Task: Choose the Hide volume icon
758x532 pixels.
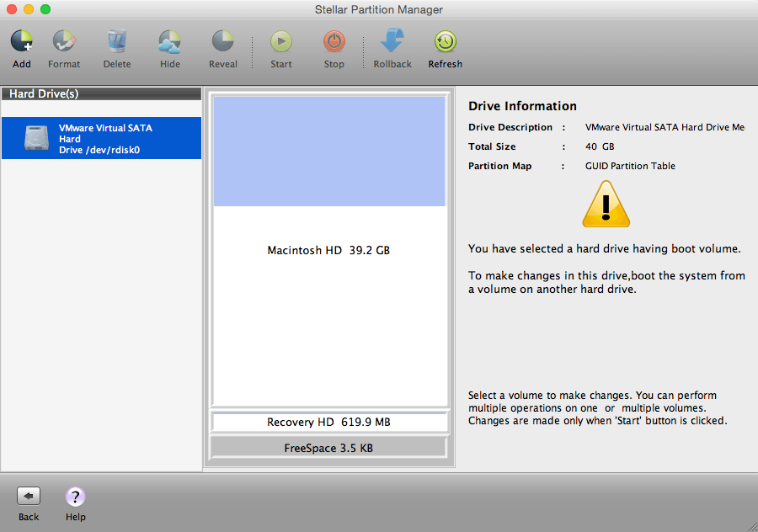Action: click(x=169, y=41)
